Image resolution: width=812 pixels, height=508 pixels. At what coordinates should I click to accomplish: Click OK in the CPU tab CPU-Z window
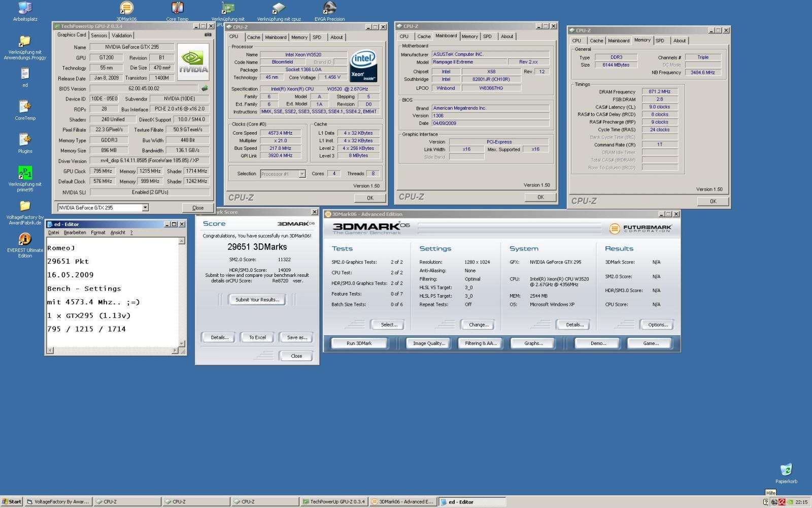(370, 198)
